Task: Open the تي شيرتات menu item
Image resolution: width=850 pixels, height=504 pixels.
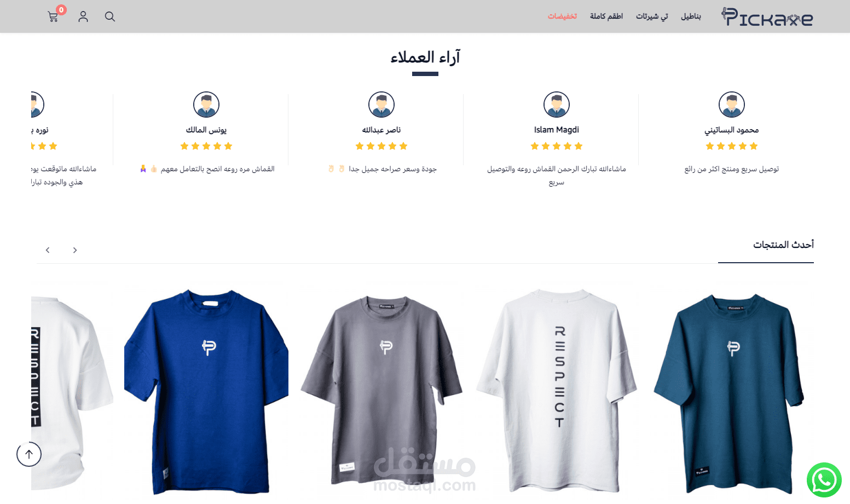Action: (652, 16)
